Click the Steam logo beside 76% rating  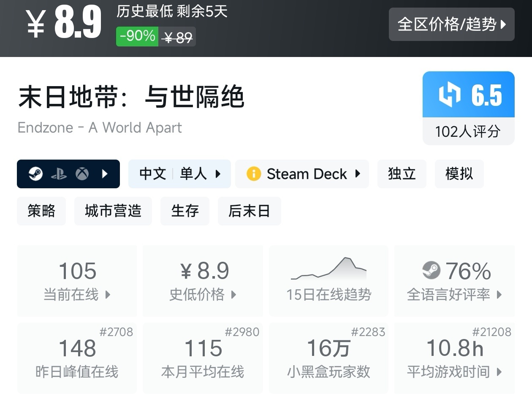pyautogui.click(x=431, y=271)
